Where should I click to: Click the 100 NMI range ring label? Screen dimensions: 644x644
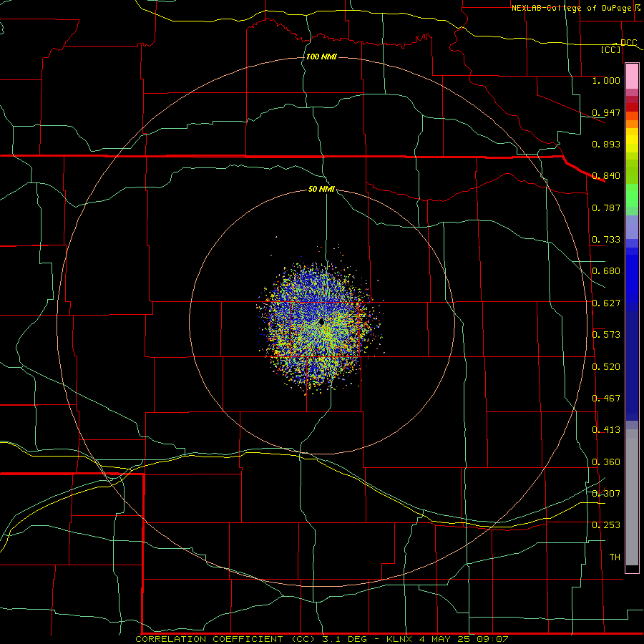(x=321, y=57)
